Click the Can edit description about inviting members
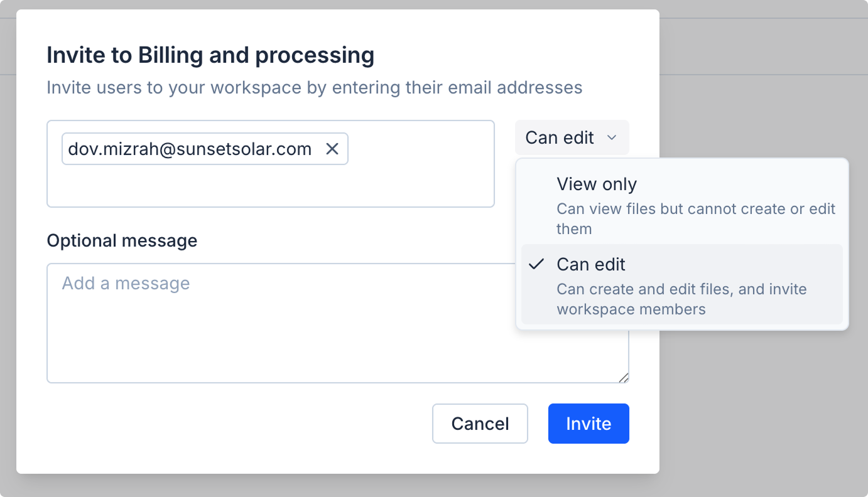 (x=681, y=299)
